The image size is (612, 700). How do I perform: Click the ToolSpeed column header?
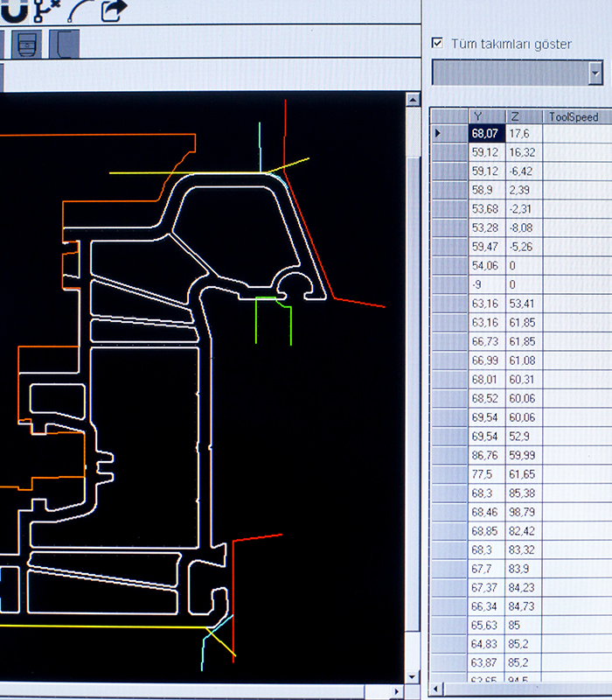[x=574, y=116]
